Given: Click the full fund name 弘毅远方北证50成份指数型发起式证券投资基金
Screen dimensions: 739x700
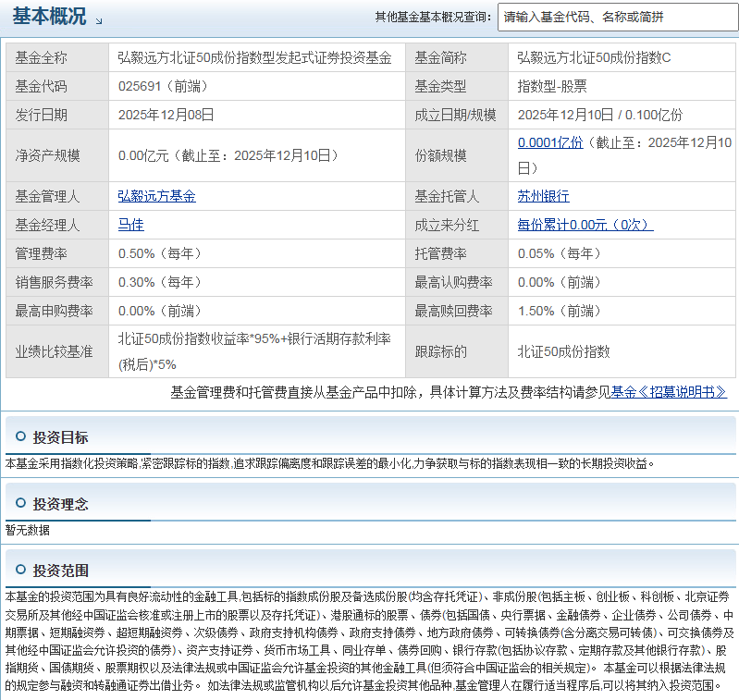Looking at the screenshot, I should pos(254,57).
